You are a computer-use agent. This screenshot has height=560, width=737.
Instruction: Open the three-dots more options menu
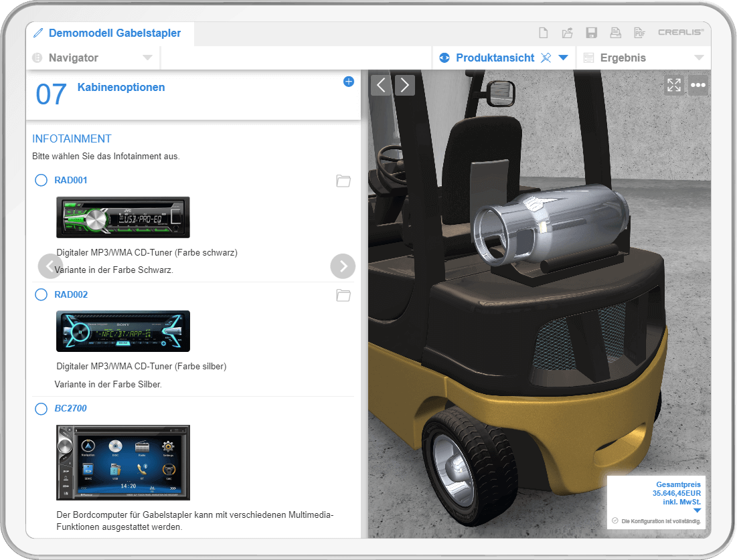[698, 85]
